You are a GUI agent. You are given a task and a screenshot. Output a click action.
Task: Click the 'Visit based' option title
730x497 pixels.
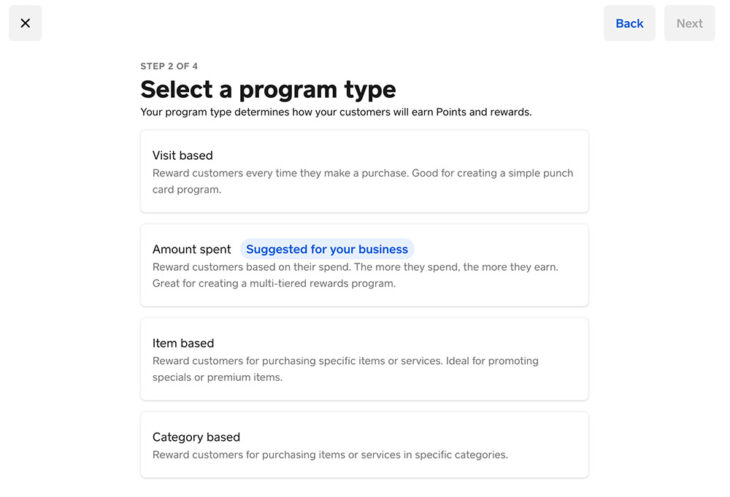coord(182,155)
